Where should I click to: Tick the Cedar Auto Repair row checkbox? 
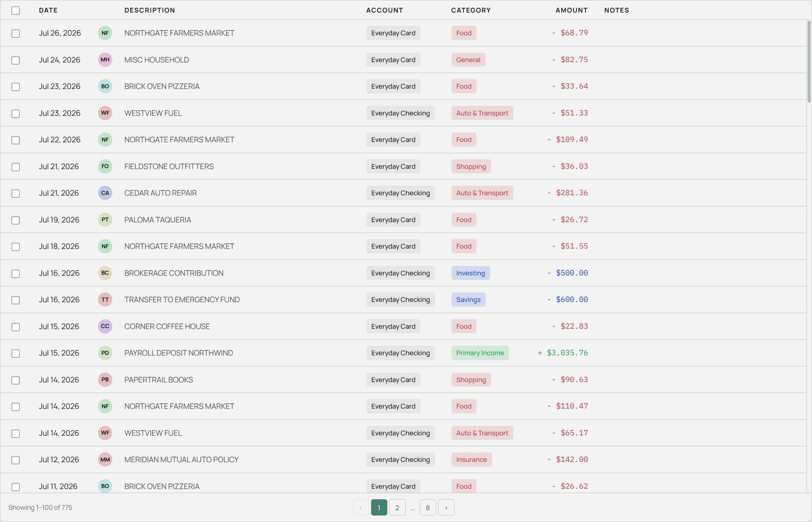click(x=16, y=193)
